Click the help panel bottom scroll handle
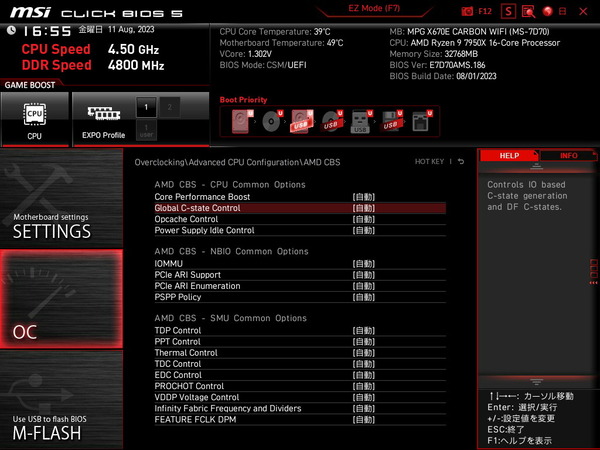Screen dimensions: 600x450 [536, 382]
